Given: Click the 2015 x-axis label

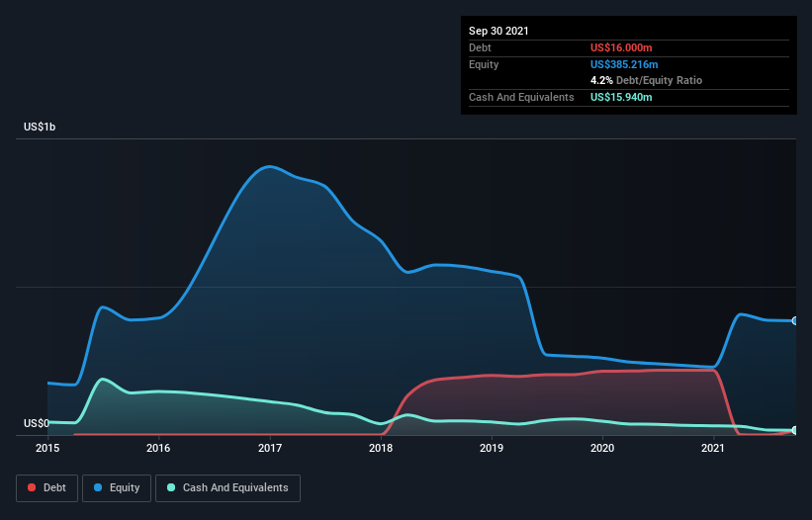Looking at the screenshot, I should pyautogui.click(x=47, y=448).
